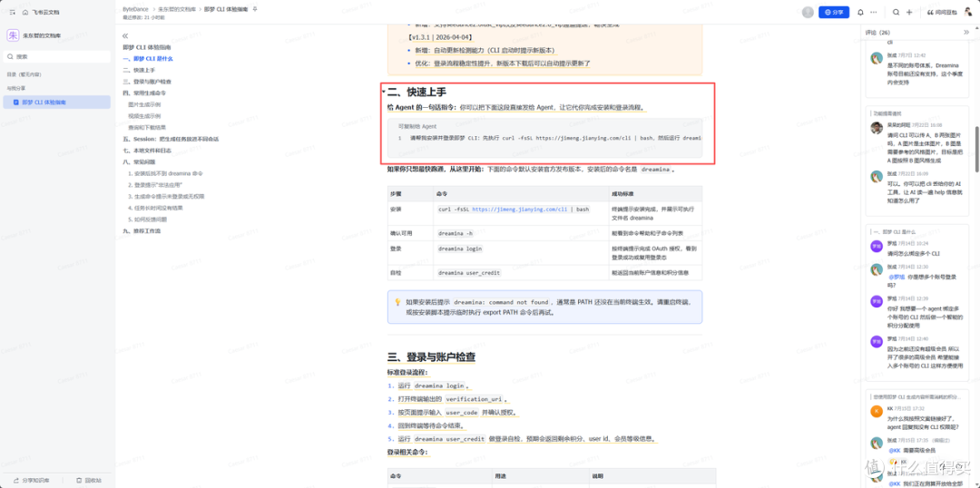
Task: Select outline item 任务长时间没有结果
Action: (156, 208)
